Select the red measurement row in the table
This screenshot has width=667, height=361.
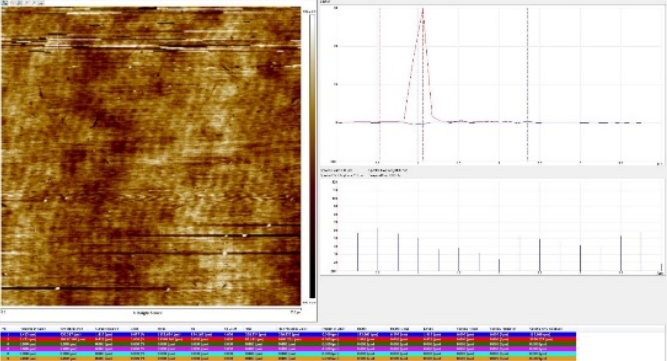[x=288, y=339]
